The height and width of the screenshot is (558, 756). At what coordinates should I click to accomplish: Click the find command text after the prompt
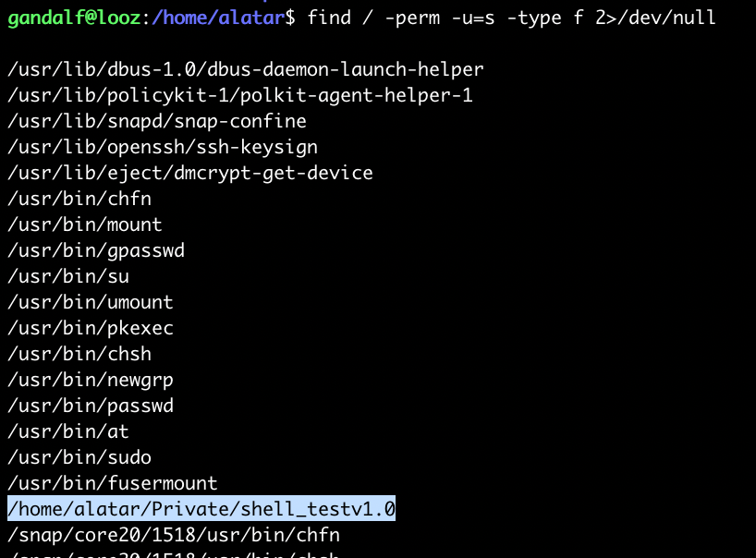(511, 18)
